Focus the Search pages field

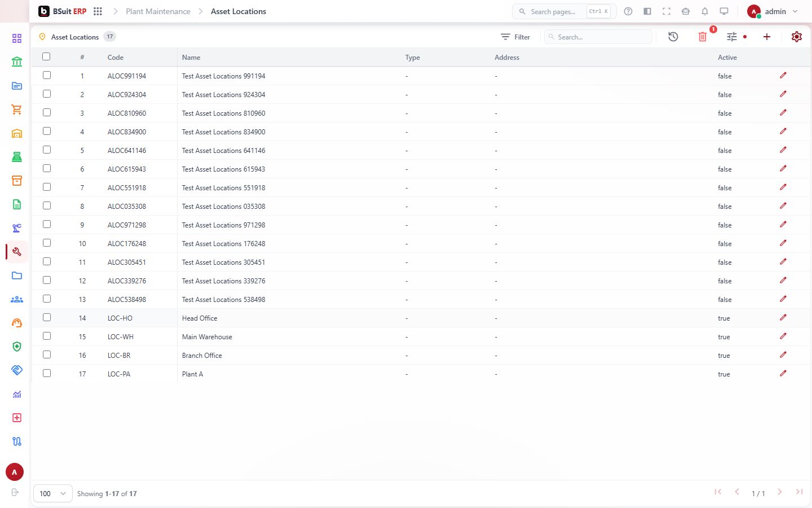coord(564,11)
